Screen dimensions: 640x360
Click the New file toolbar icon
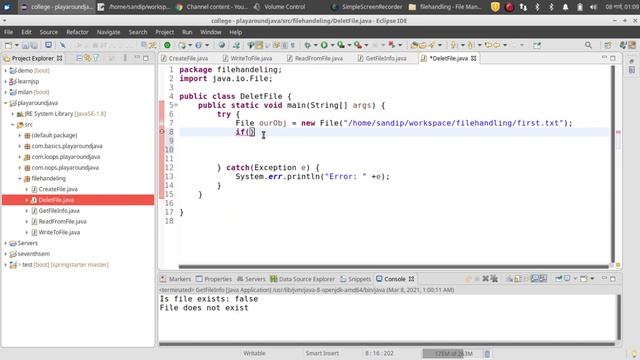pyautogui.click(x=8, y=45)
